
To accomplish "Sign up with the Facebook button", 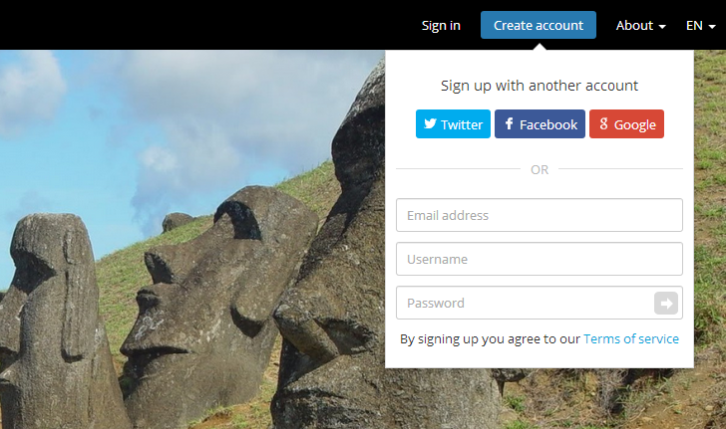I will (540, 124).
